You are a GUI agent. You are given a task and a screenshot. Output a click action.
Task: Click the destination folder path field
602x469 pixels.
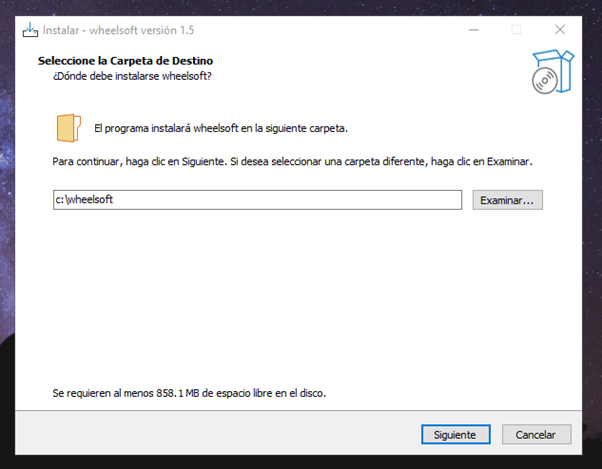(257, 200)
